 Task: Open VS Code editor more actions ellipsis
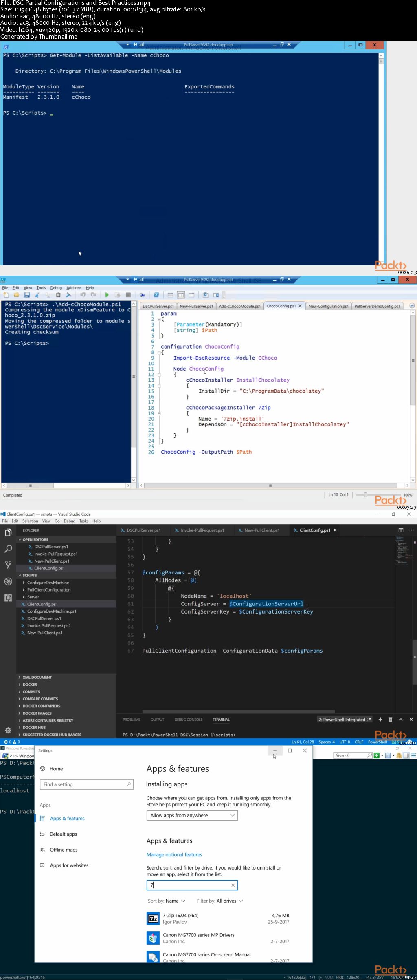tap(411, 530)
